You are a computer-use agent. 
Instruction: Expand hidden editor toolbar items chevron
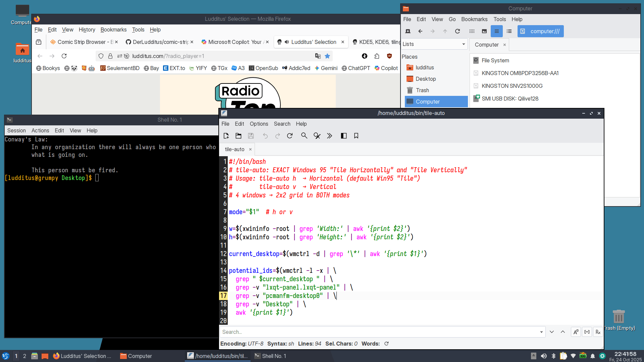click(329, 136)
